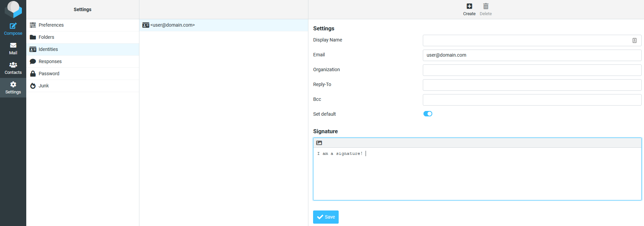
Task: Click the insert image icon in signature toolbar
Action: (319, 143)
